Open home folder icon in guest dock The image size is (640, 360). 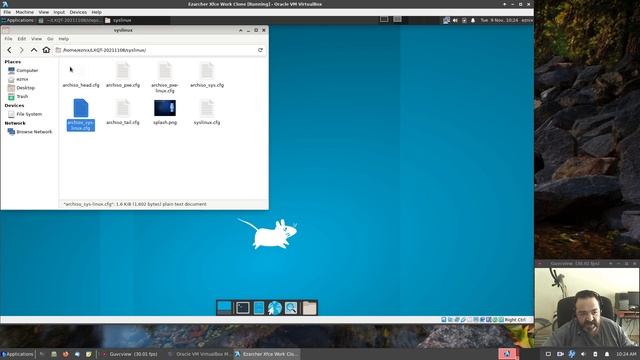coord(309,308)
